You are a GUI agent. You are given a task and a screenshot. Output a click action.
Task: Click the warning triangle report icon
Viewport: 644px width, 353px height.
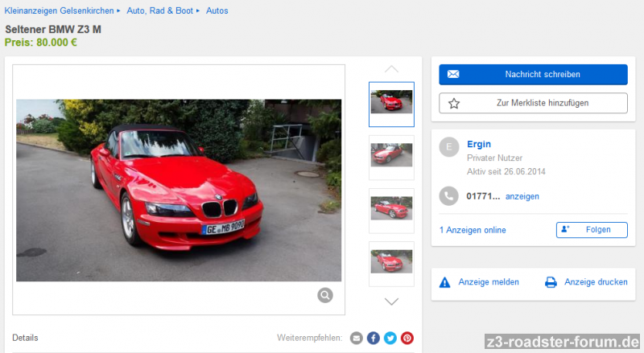click(444, 282)
